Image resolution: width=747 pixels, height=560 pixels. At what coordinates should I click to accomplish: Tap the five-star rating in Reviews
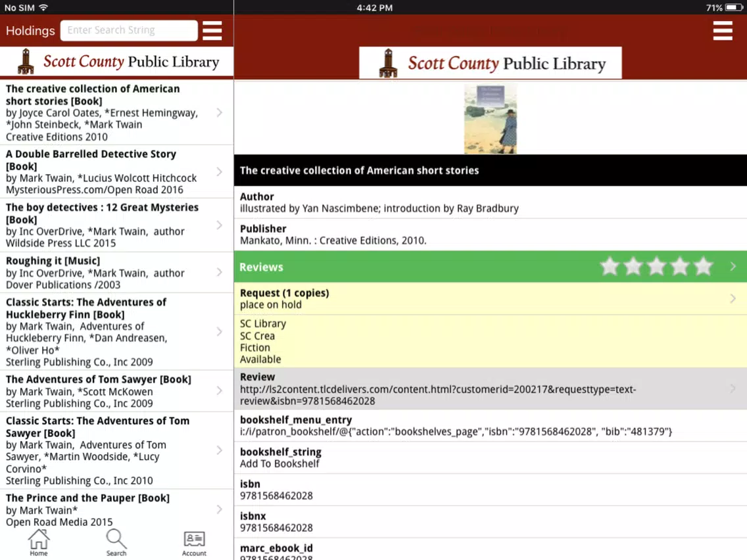(656, 267)
